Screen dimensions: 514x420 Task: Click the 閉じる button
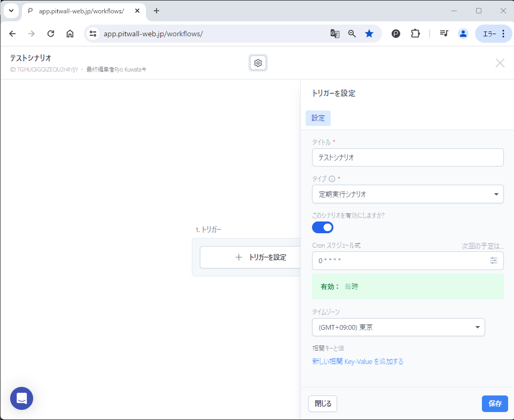coord(323,403)
